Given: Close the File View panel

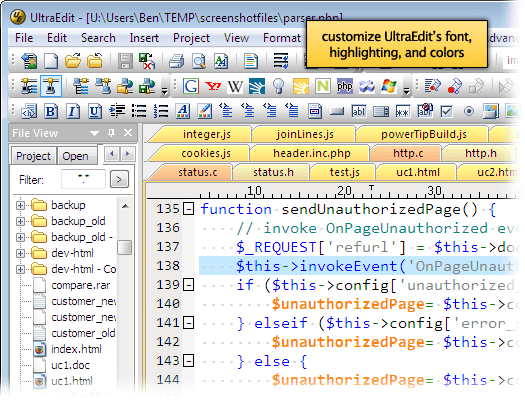Looking at the screenshot, I should click(x=128, y=133).
